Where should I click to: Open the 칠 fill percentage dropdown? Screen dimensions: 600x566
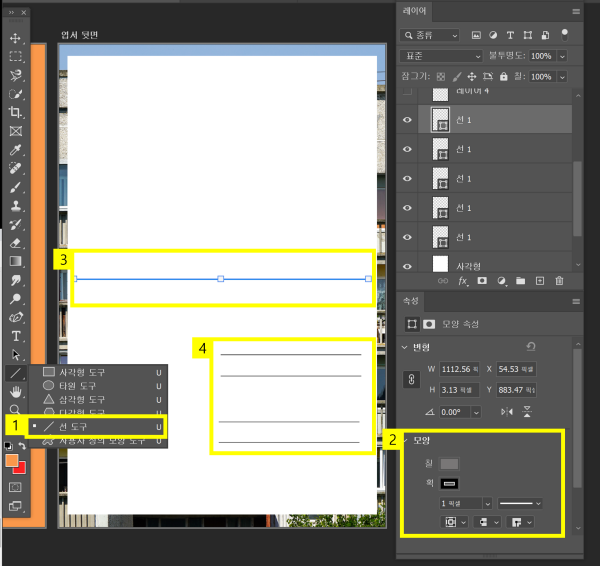[x=562, y=77]
